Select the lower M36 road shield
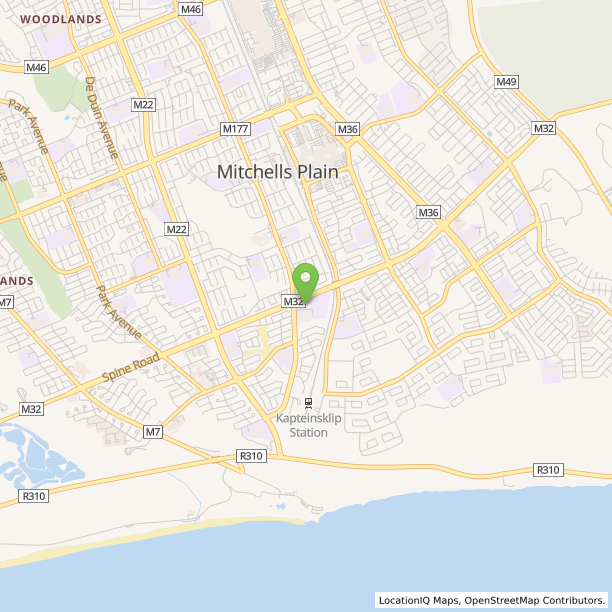This screenshot has width=612, height=612. point(428,212)
